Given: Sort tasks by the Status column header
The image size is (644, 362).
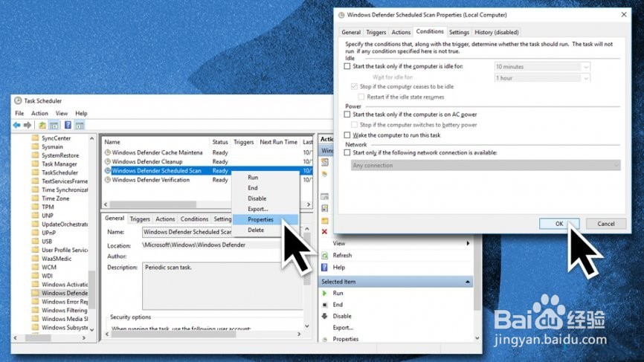Looking at the screenshot, I should 220,142.
